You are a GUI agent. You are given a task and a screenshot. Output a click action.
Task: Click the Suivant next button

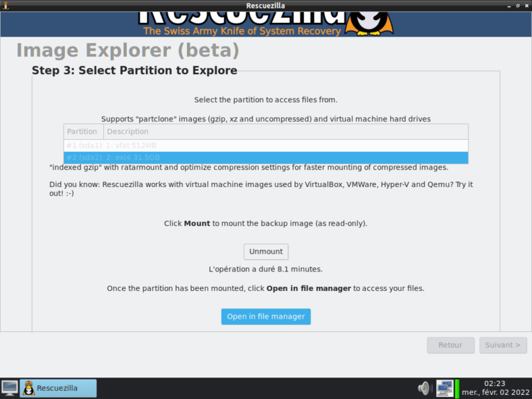pyautogui.click(x=503, y=345)
